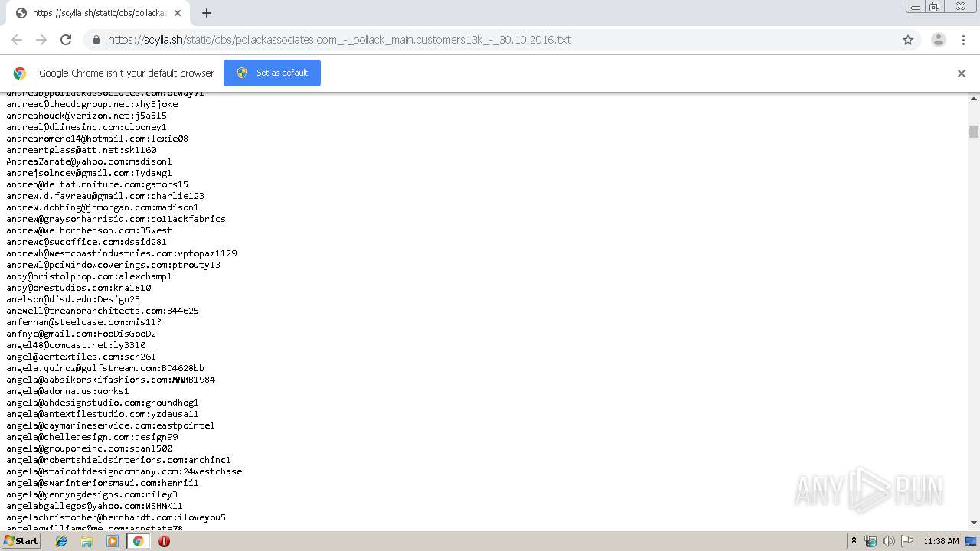This screenshot has width=980, height=551.
Task: Click the page scrollbar up arrow
Action: (974, 99)
